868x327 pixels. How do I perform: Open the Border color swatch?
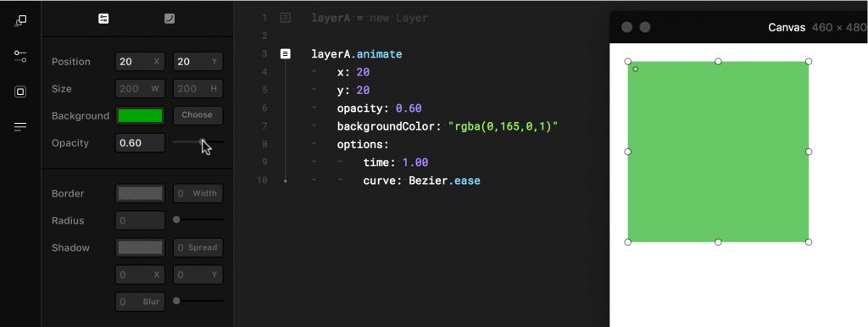[x=140, y=193]
